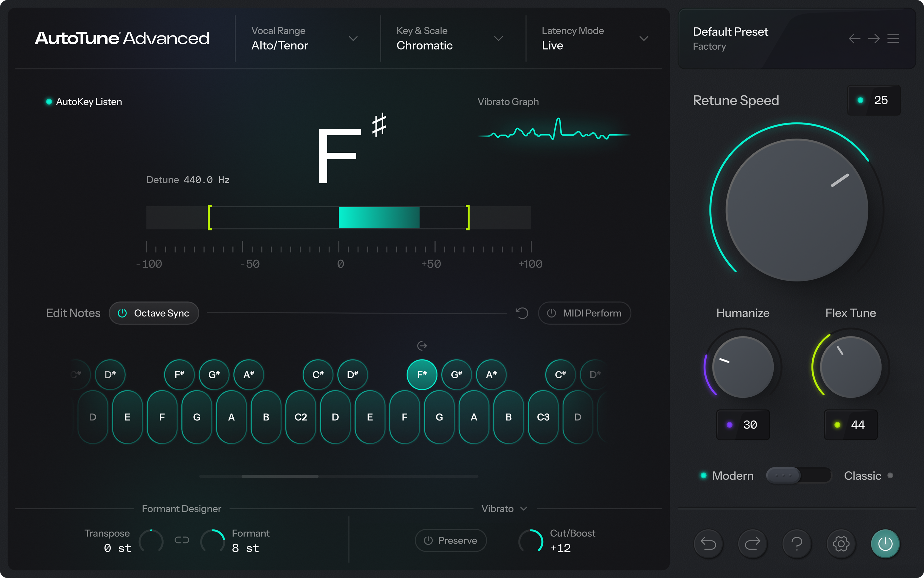The width and height of the screenshot is (924, 578).
Task: Enable MIDI Perform
Action: (584, 313)
